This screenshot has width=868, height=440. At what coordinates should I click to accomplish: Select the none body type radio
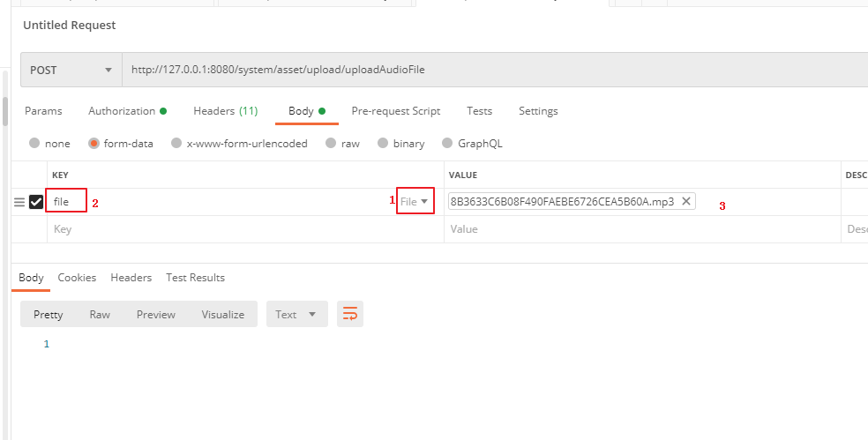click(x=34, y=143)
